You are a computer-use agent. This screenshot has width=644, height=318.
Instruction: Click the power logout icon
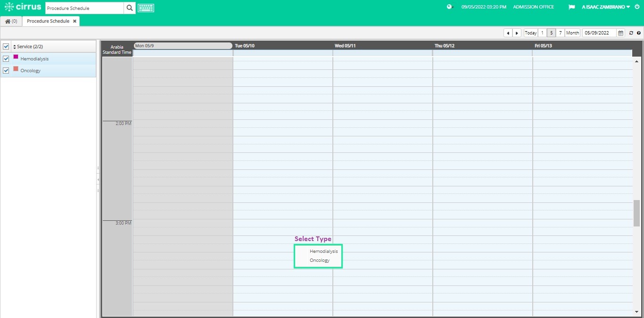636,7
